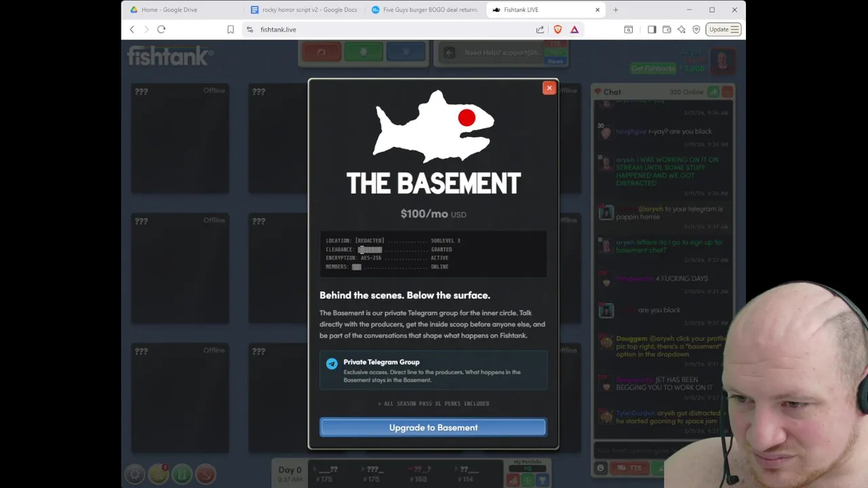The height and width of the screenshot is (488, 868).
Task: Click 'ALL SEASON PASS XL PERKS INCLUDED' text
Action: click(x=433, y=403)
